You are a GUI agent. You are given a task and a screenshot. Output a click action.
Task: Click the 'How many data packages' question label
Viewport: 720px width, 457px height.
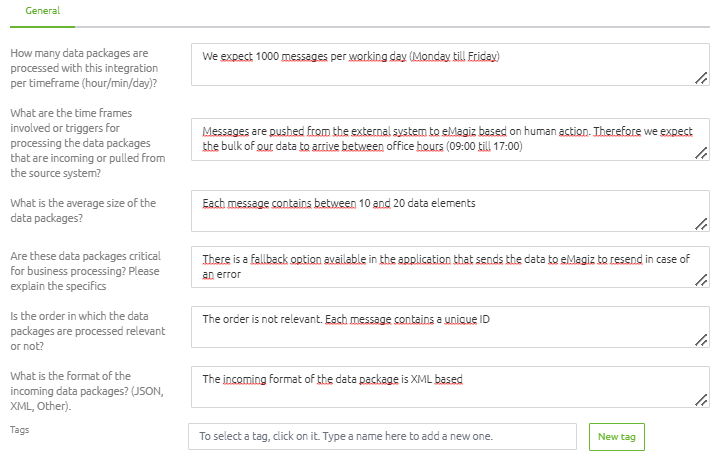tap(84, 68)
